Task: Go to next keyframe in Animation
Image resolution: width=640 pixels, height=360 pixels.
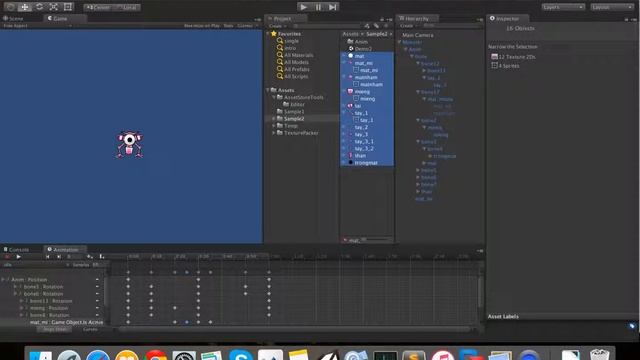Action: click(59, 257)
